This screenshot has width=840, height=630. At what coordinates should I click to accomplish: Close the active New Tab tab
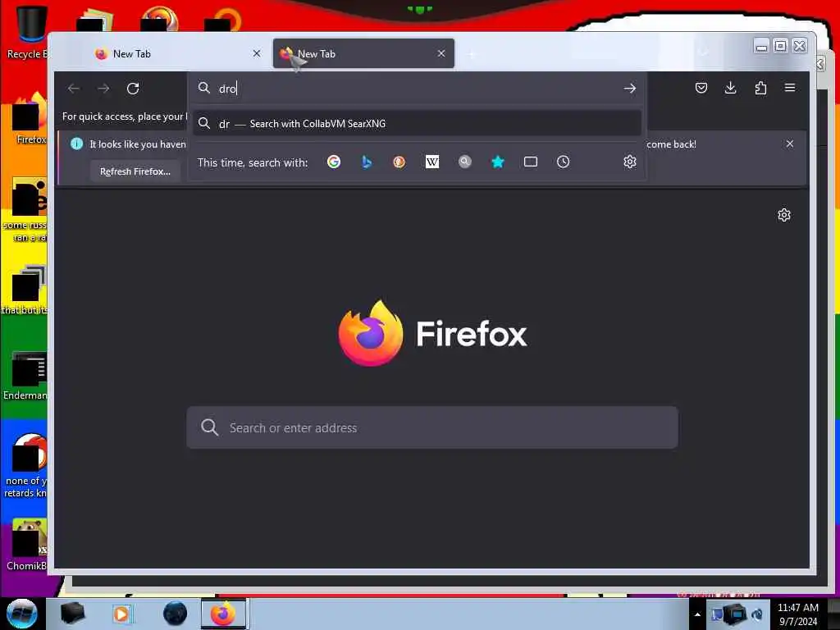[441, 53]
